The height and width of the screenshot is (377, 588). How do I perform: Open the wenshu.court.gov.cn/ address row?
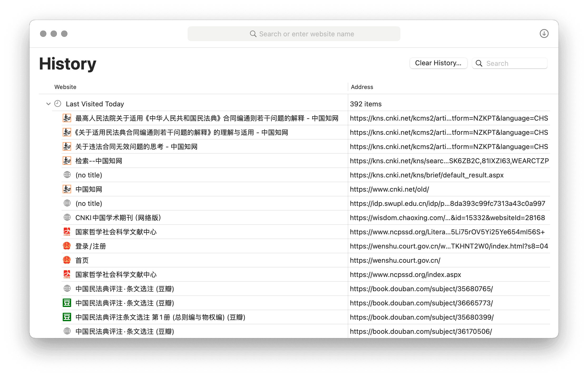pyautogui.click(x=395, y=260)
